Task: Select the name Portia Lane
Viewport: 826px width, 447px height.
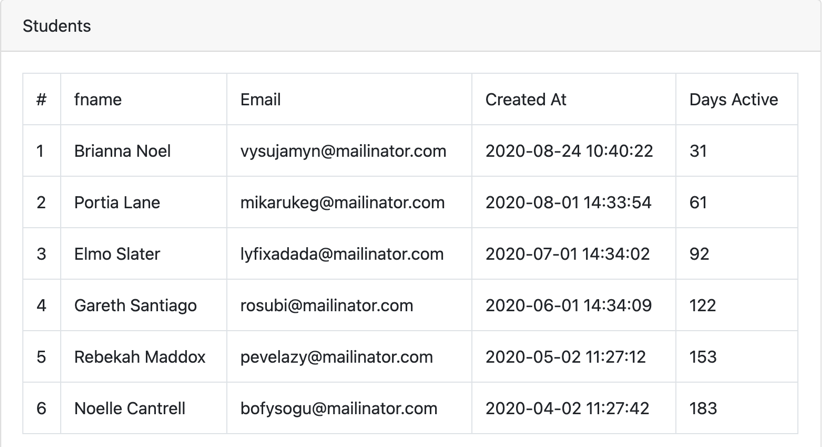Action: 117,203
